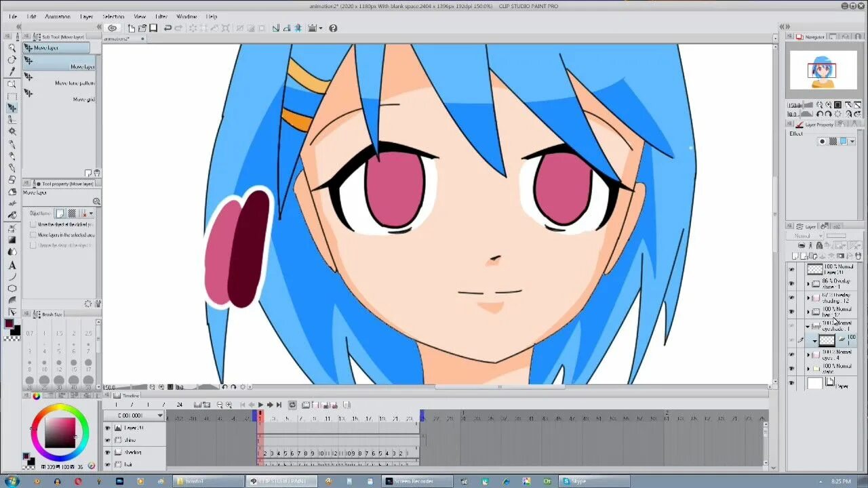Screen dimensions: 868x488
Task: Open the Help question mark
Action: click(333, 28)
